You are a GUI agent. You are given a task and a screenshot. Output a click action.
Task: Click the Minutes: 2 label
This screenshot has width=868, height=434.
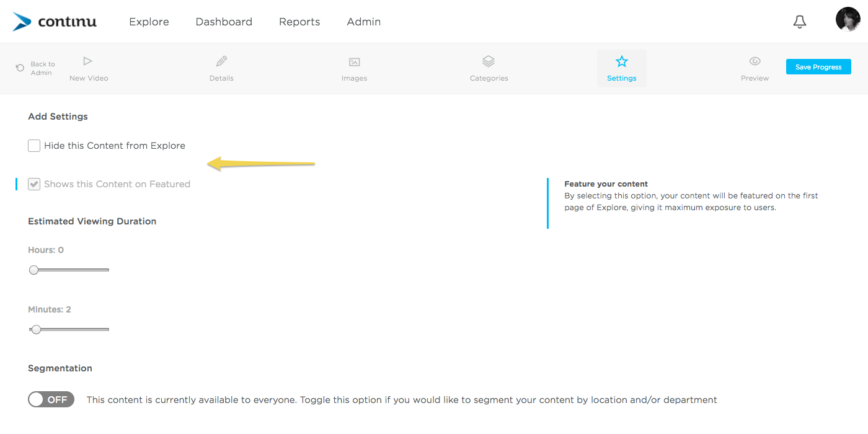[50, 309]
